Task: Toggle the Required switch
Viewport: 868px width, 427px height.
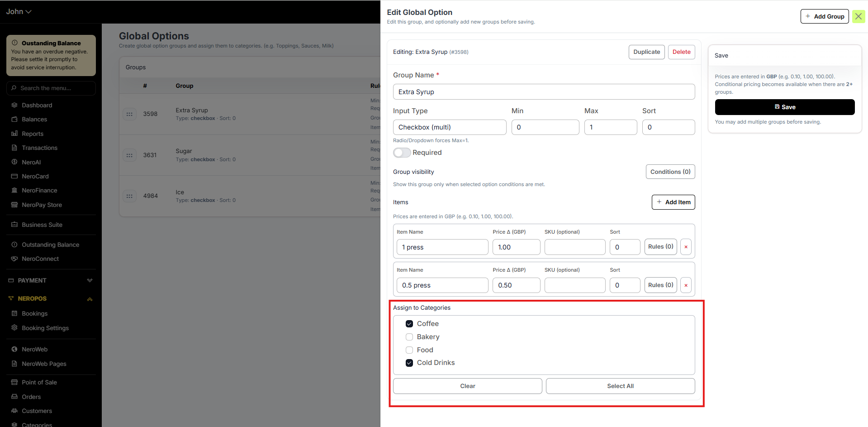Action: tap(402, 153)
